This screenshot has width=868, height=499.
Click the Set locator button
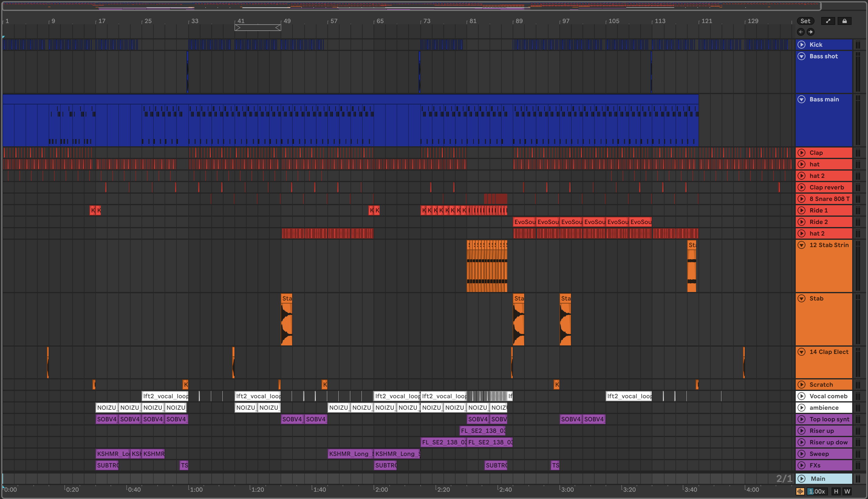pos(805,21)
